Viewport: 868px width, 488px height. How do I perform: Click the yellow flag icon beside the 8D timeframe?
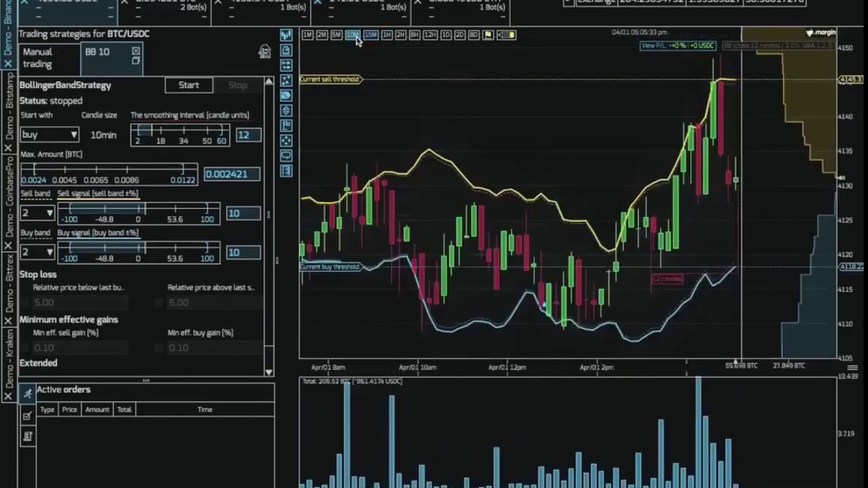[488, 35]
